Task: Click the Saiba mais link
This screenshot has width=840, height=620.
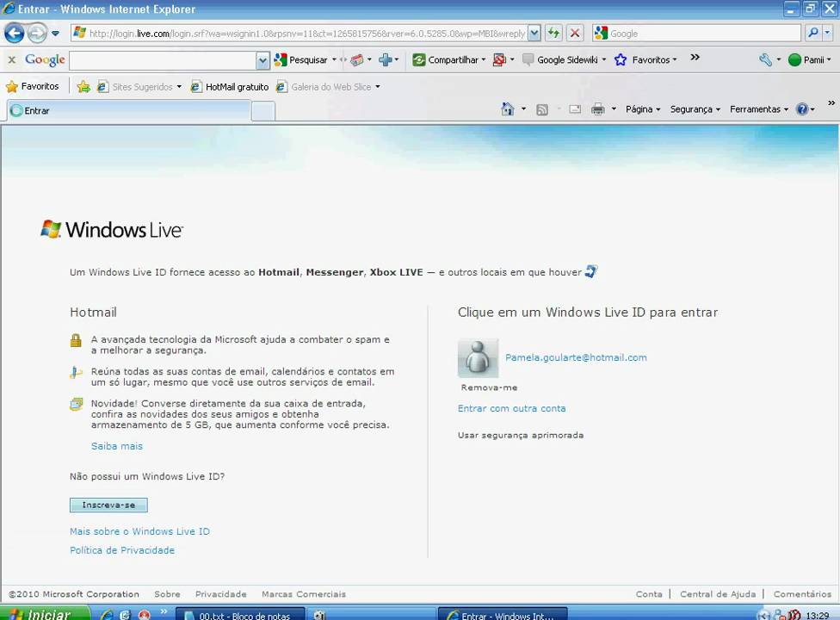Action: click(117, 446)
